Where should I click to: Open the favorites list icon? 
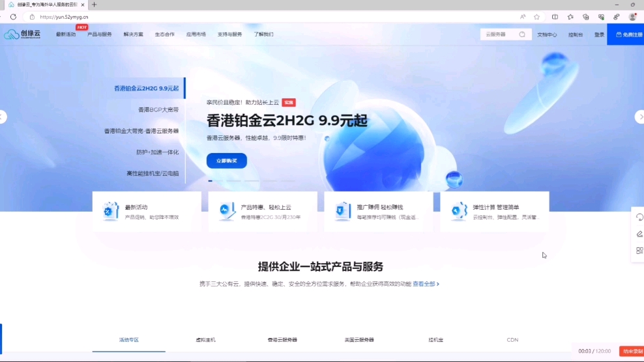[570, 17]
